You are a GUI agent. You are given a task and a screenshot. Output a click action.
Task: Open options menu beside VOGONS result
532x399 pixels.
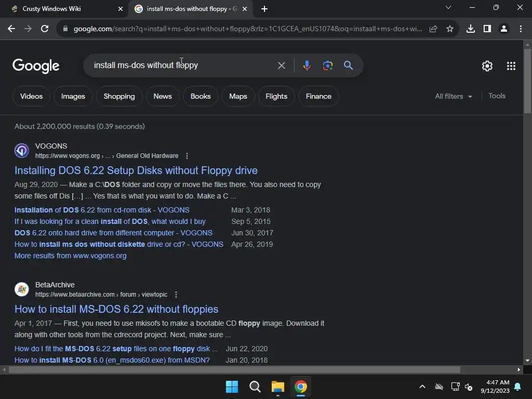click(x=187, y=156)
